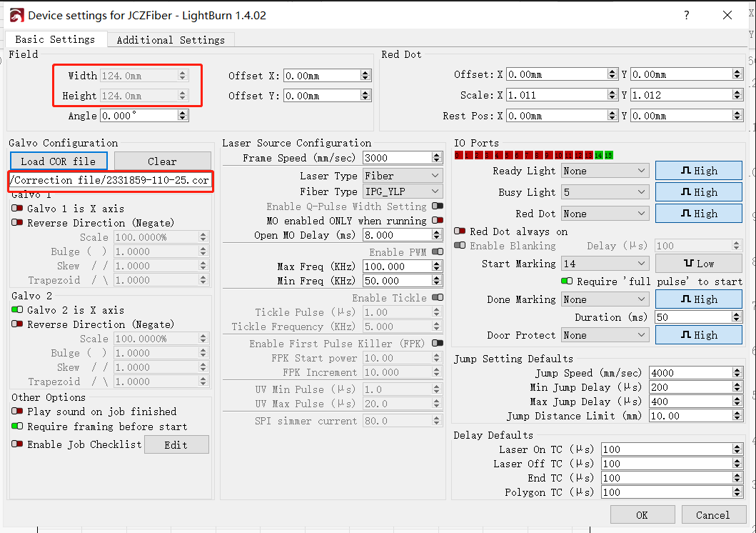This screenshot has height=533, width=756.
Task: Toggle Start Marking Low polarity button
Action: coord(699,264)
